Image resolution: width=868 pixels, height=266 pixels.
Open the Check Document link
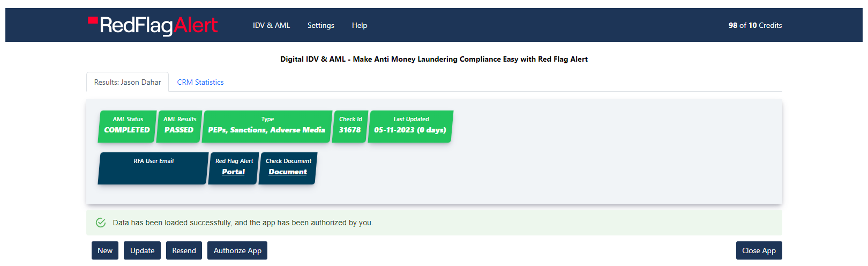coord(288,172)
